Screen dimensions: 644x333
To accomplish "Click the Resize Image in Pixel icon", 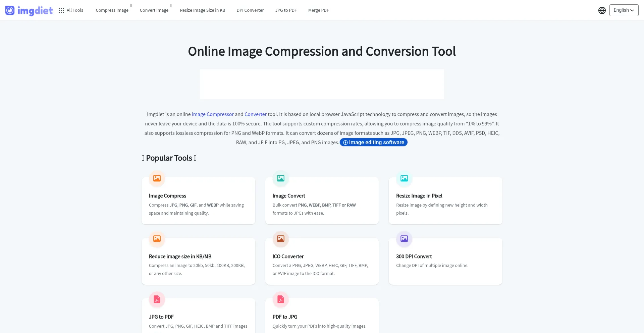I will tap(404, 178).
